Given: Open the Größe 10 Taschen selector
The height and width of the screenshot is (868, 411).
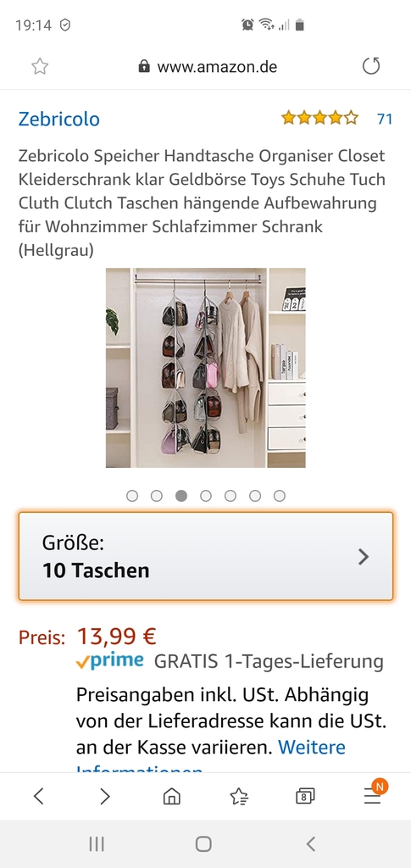Looking at the screenshot, I should coord(206,556).
